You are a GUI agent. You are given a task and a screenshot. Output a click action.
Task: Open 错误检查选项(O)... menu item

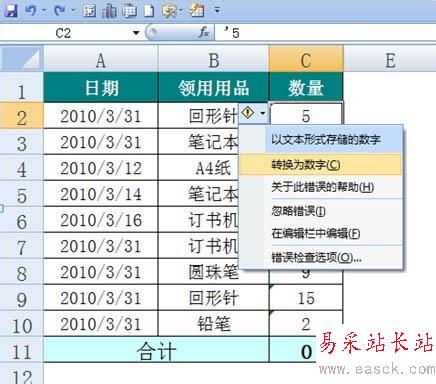(320, 257)
